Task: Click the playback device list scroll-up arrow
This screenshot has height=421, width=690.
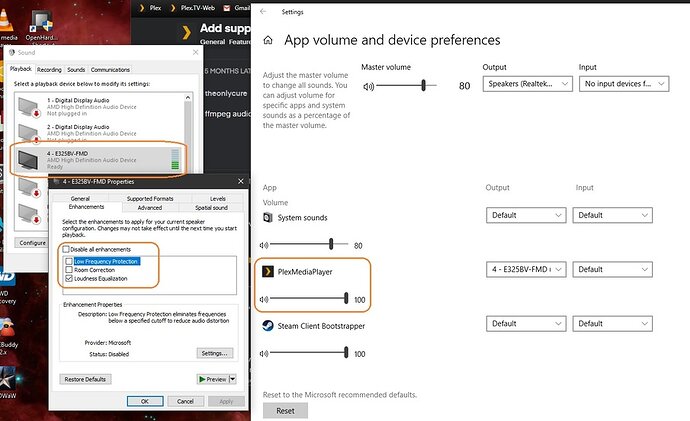Action: (188, 97)
